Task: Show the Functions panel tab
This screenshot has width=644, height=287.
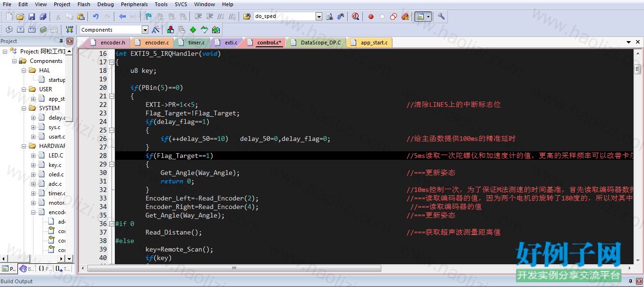Action: [44, 269]
